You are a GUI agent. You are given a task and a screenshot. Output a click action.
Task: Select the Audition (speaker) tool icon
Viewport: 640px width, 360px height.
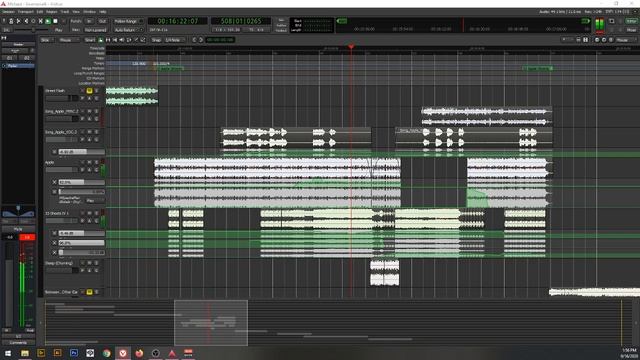[x=122, y=40]
